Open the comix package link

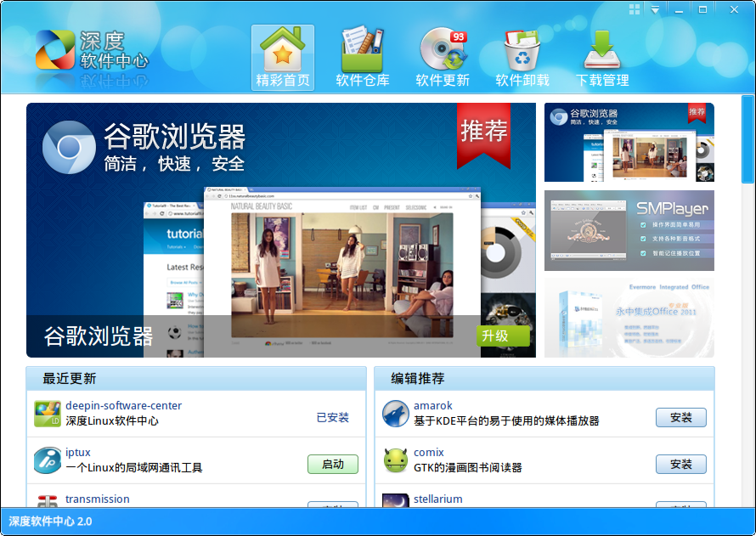[429, 452]
